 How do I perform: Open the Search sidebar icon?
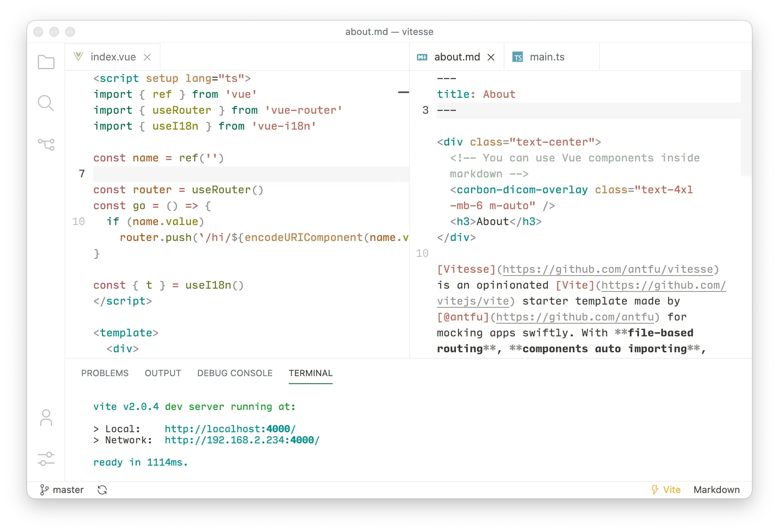tap(46, 103)
